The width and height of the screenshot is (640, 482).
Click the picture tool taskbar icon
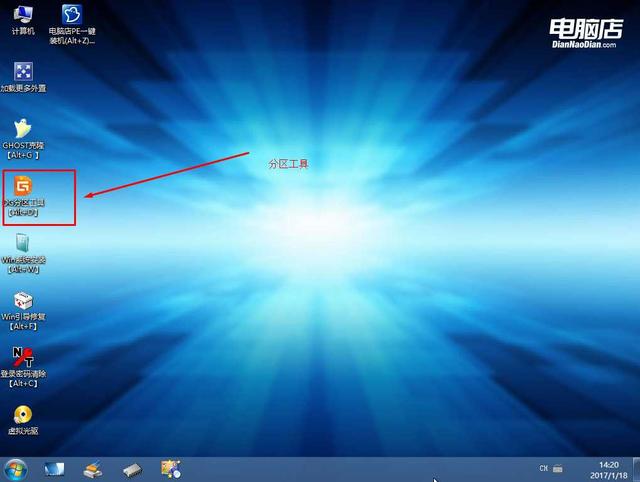pos(171,469)
